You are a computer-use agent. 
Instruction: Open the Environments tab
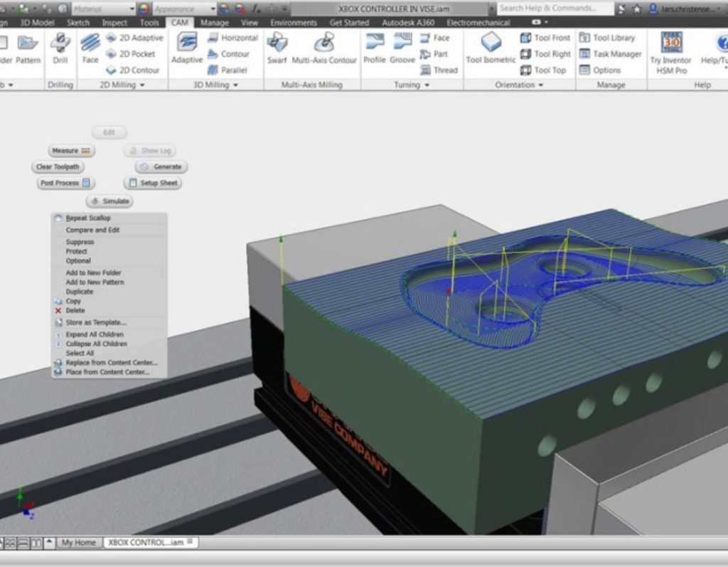coord(294,22)
